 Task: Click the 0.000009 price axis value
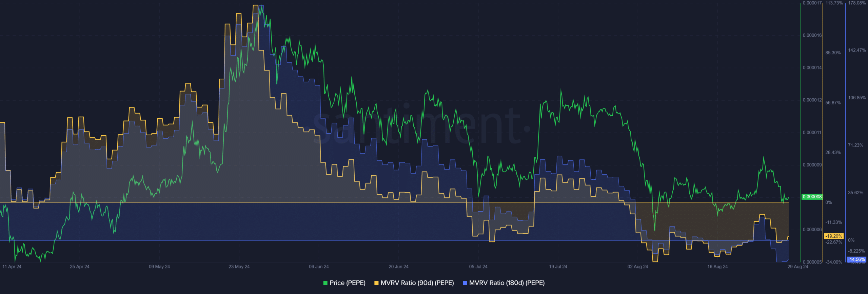tap(812, 165)
